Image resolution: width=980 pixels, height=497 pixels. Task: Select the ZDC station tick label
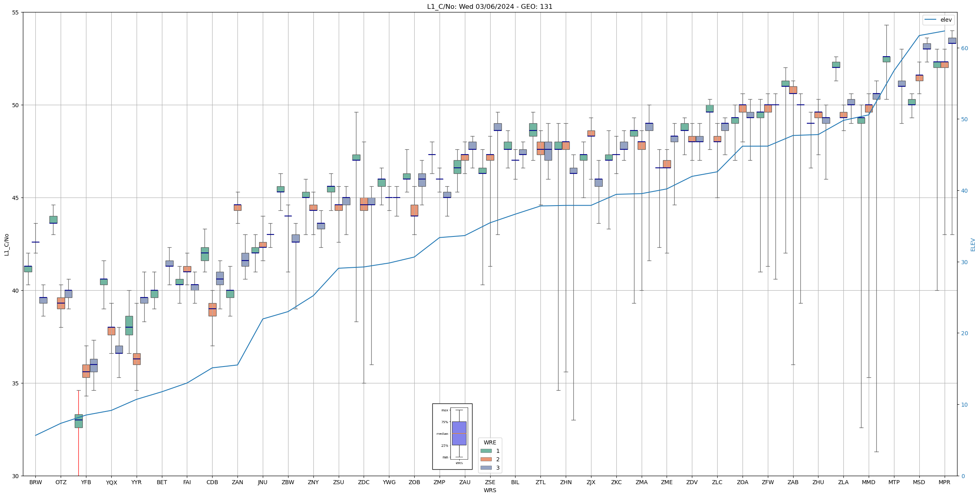364,482
